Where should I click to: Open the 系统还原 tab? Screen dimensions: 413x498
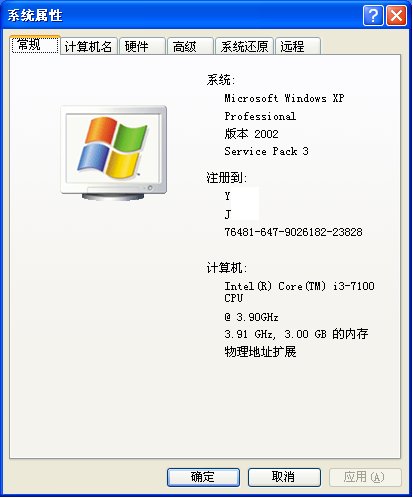pos(244,46)
